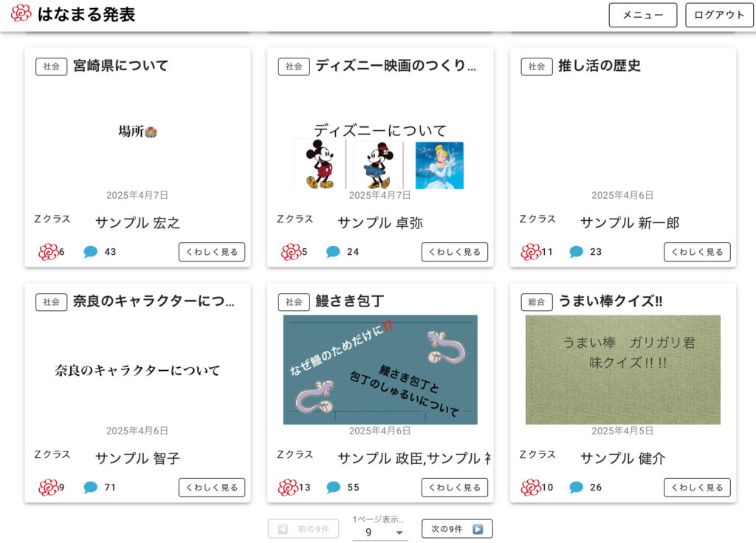Viewport: 756px width, 543px height.
Task: Open the うまい棒クイズ slide thumbnail
Action: pyautogui.click(x=623, y=369)
